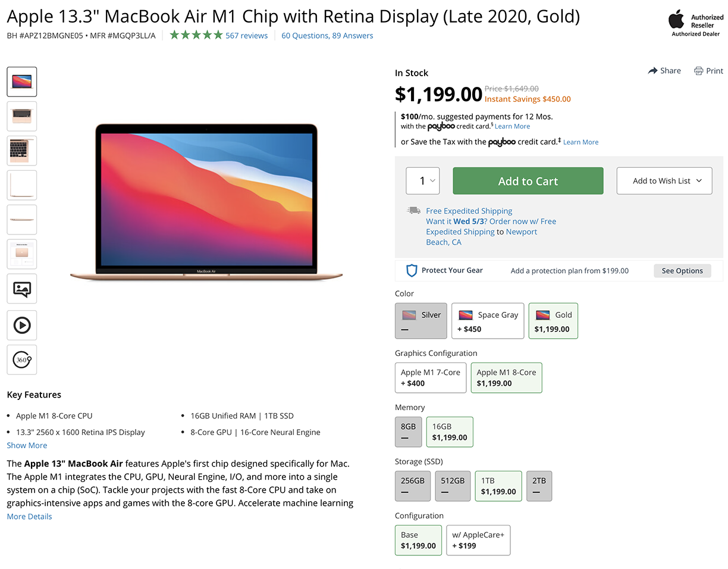Viewport: 728px width, 569px height.
Task: Click See Options for protection plans
Action: pyautogui.click(x=682, y=270)
